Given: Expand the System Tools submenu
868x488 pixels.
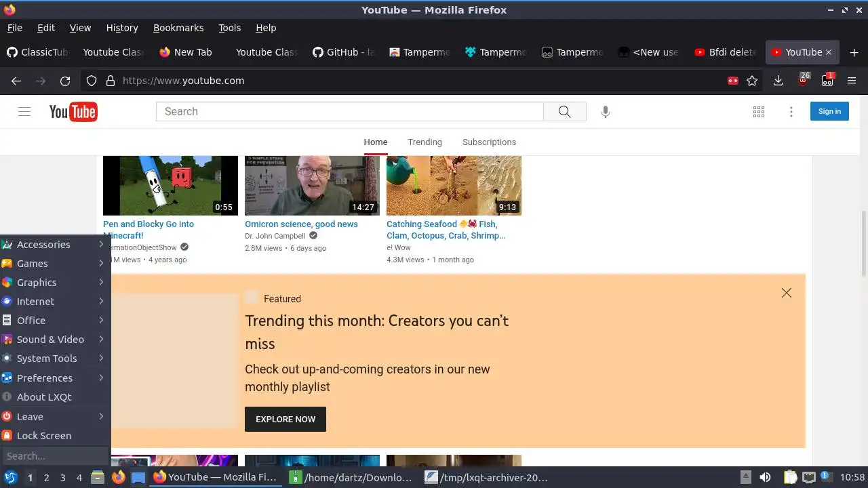Looking at the screenshot, I should tap(54, 359).
